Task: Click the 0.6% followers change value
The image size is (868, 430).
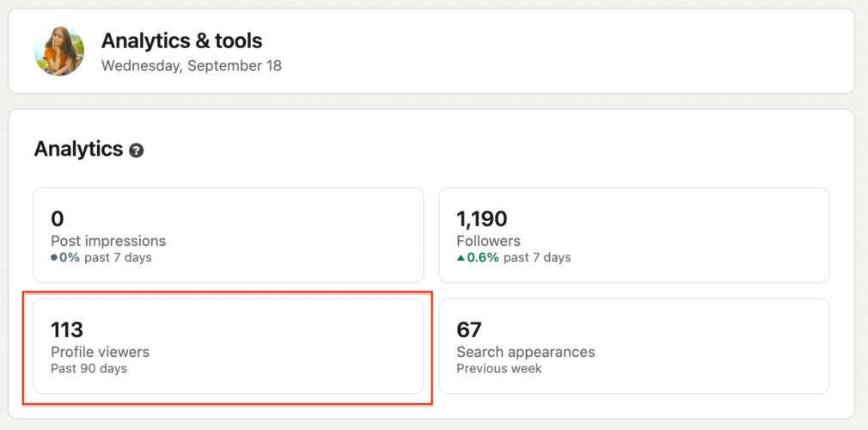Action: click(483, 258)
